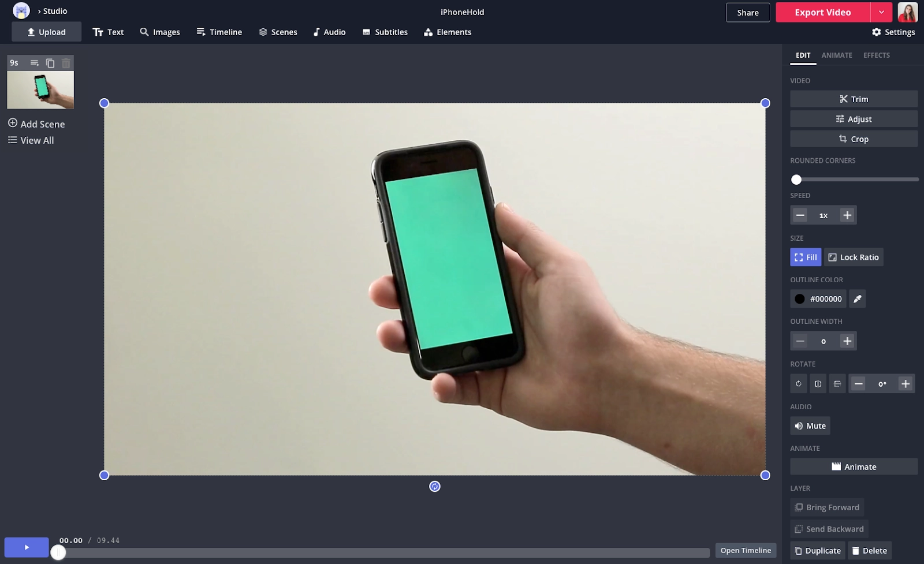The width and height of the screenshot is (924, 564).
Task: Open the eyedropper for outline color
Action: click(x=857, y=298)
